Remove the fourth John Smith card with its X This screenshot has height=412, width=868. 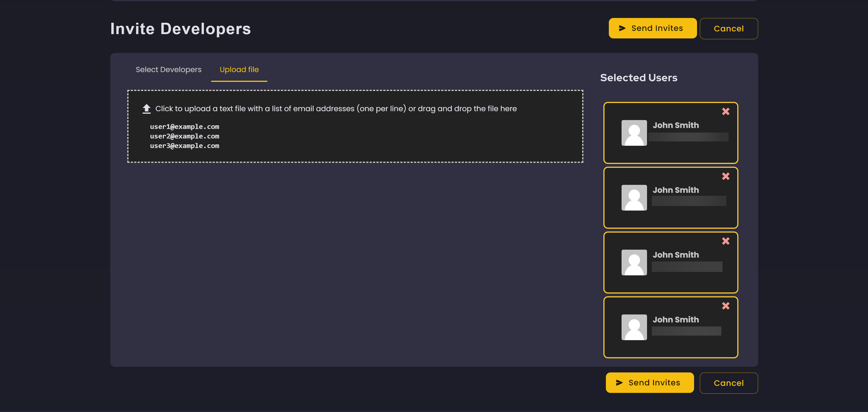(726, 306)
